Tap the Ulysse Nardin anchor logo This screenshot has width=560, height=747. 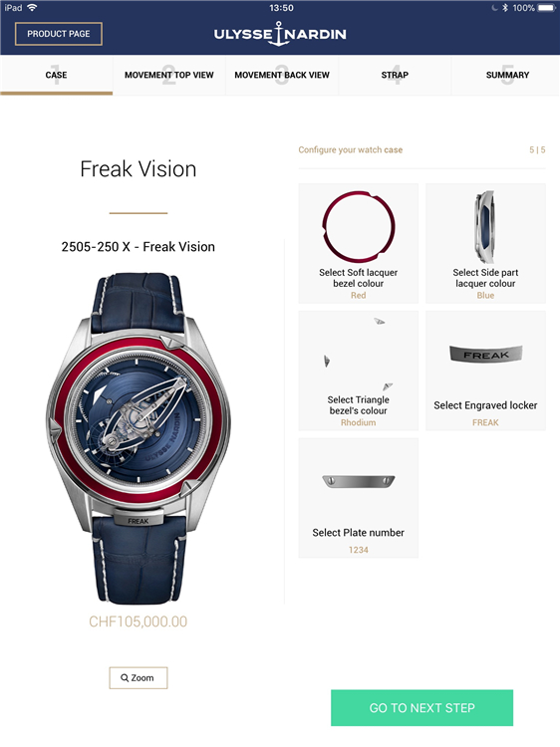tap(280, 34)
